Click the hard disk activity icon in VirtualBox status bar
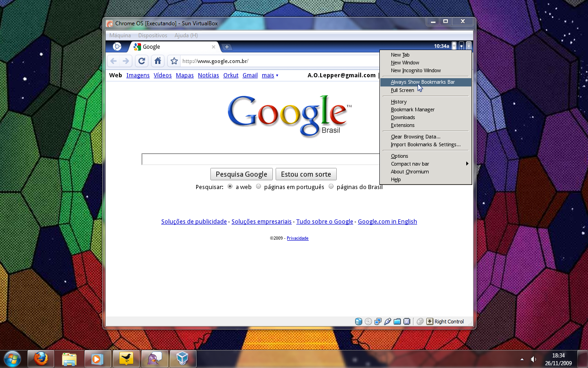Image resolution: width=588 pixels, height=368 pixels. click(359, 322)
